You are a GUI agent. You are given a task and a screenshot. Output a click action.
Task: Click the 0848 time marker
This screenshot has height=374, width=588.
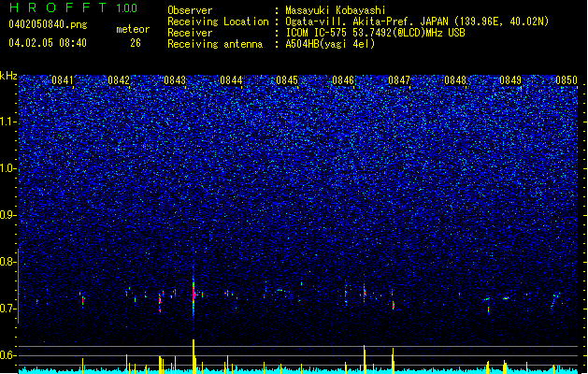(x=455, y=80)
